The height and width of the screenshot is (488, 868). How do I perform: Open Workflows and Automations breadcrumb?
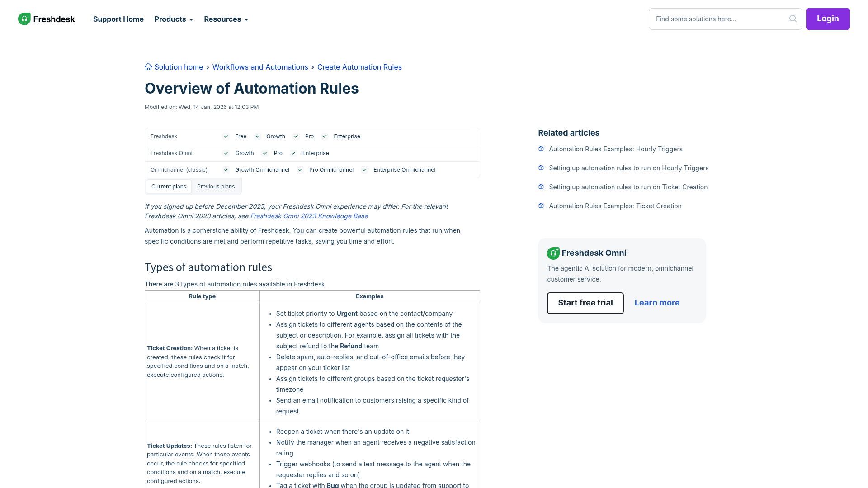260,67
